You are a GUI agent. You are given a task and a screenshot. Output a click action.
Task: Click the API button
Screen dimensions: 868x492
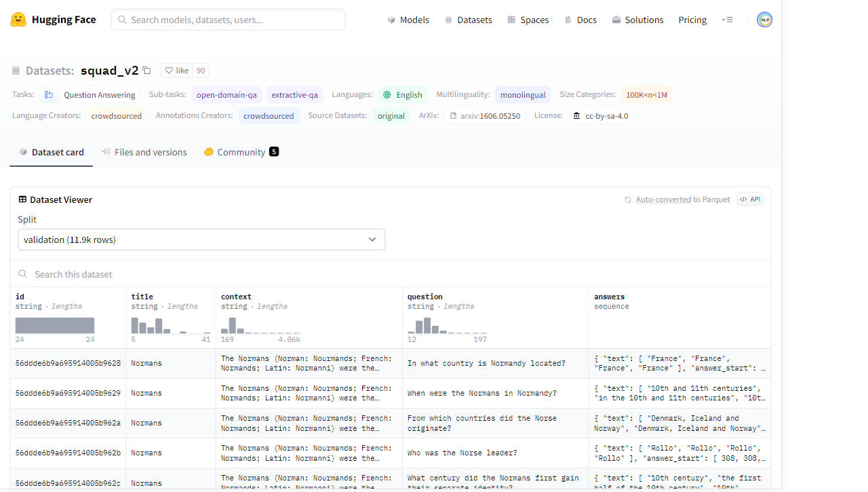point(750,200)
